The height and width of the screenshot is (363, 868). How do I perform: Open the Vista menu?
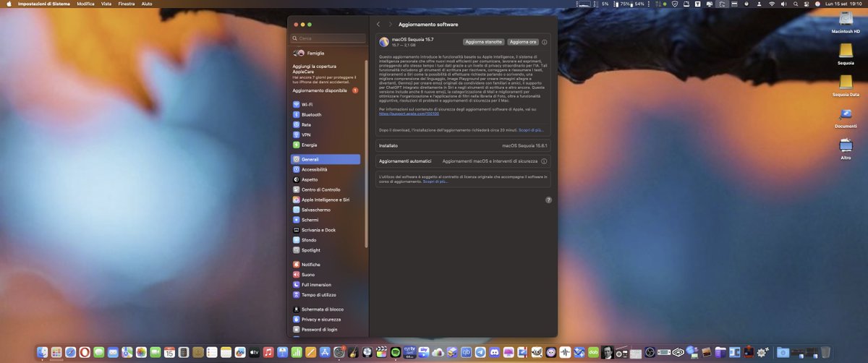coord(106,4)
